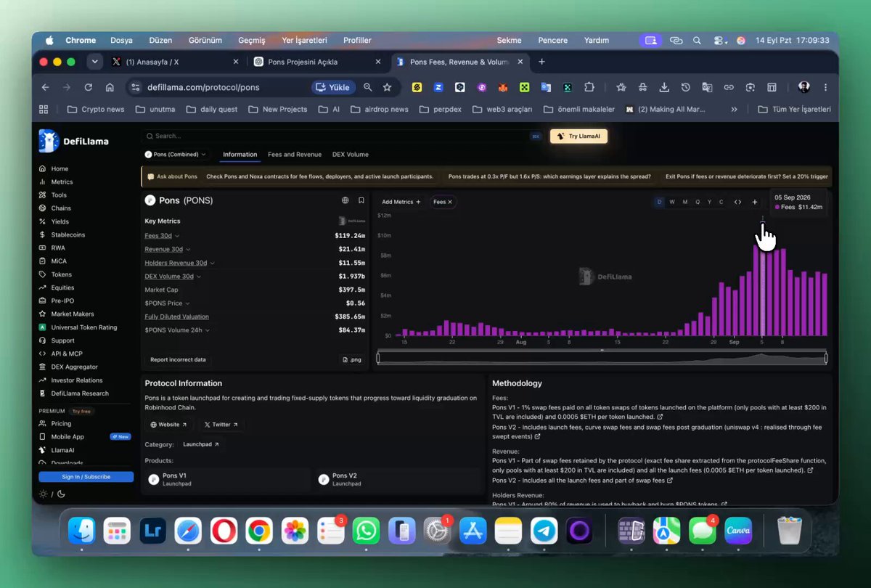Switch the site to light mode sun icon

[44, 494]
